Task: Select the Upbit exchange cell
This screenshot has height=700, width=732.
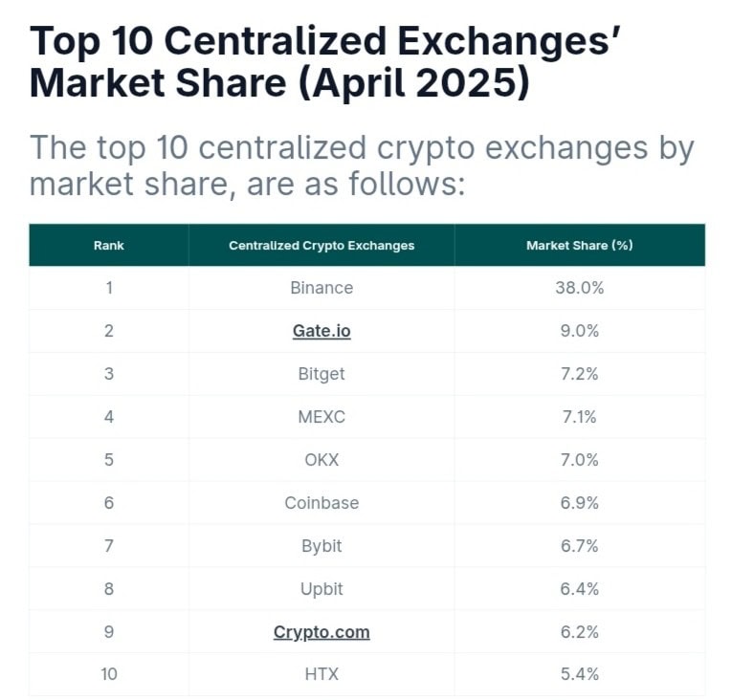Action: (322, 589)
